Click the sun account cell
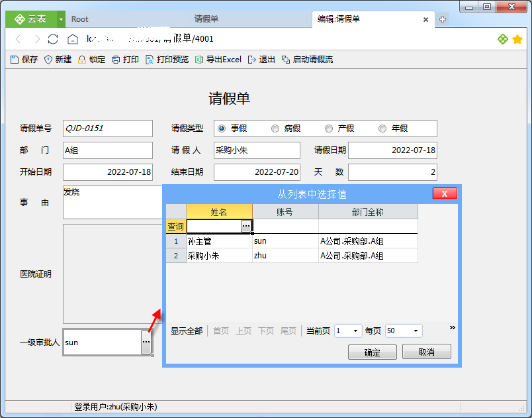 (285, 241)
